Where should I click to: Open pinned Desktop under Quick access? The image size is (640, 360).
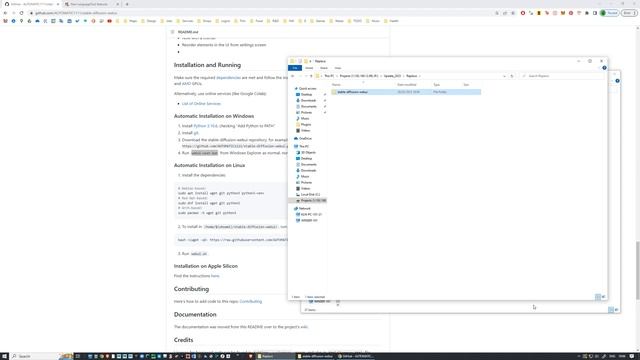(306, 95)
